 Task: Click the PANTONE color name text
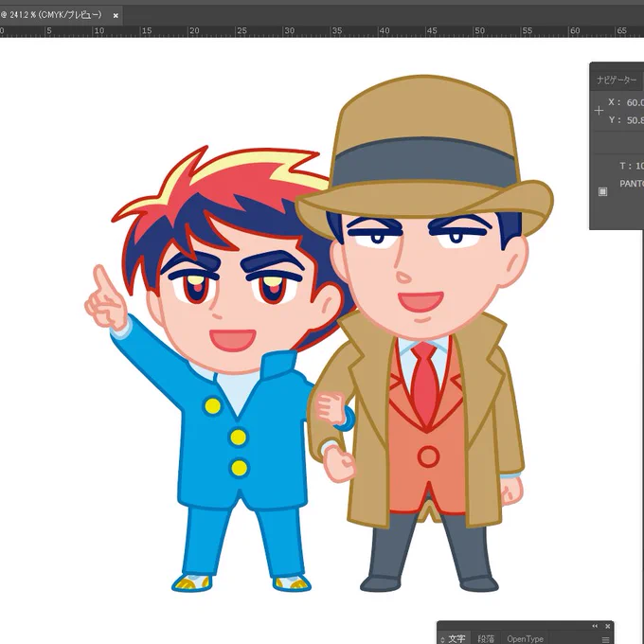click(632, 184)
